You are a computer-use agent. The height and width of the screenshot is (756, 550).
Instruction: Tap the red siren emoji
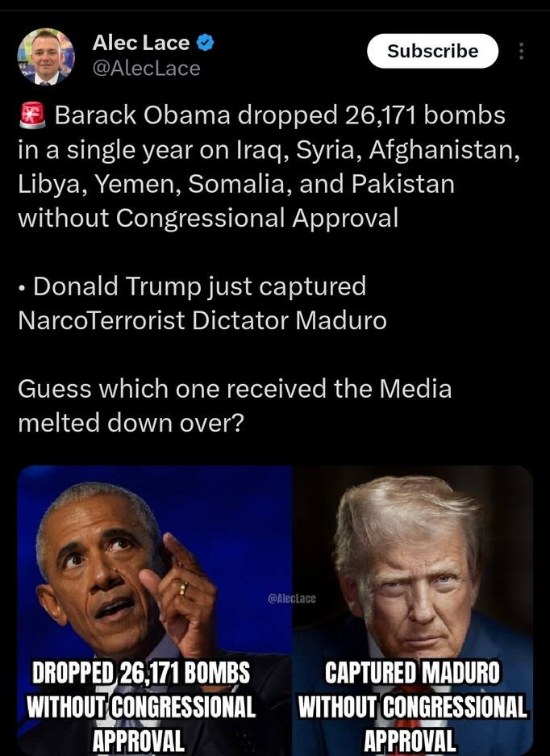[x=33, y=115]
